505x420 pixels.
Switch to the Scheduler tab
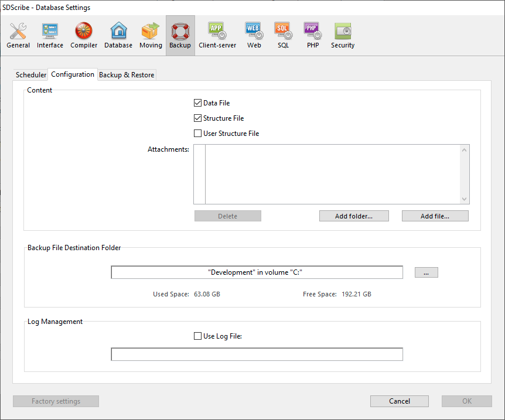(x=31, y=75)
